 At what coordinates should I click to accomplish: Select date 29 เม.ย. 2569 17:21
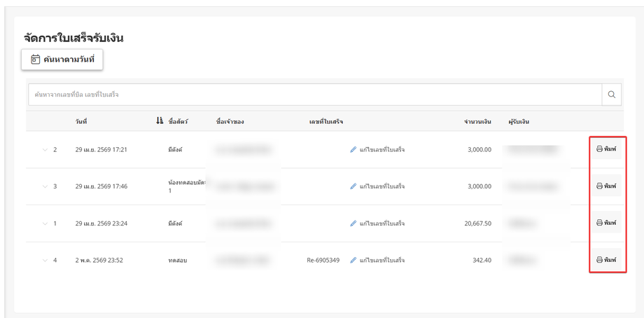click(101, 150)
